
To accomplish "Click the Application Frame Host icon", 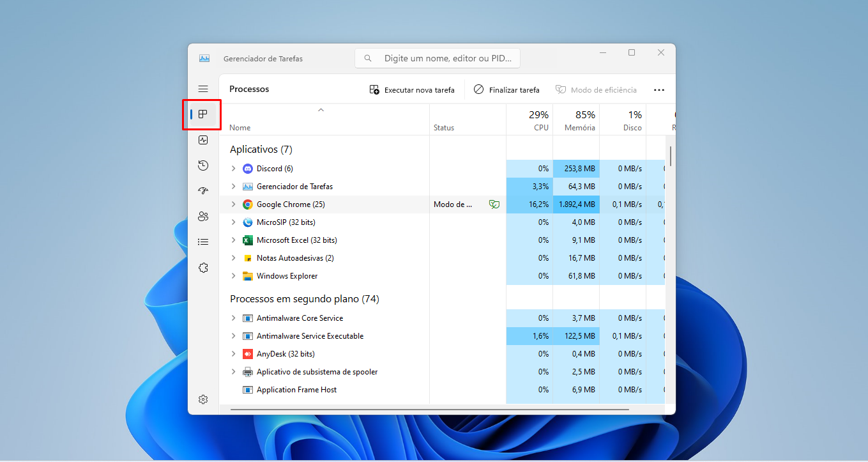I will pyautogui.click(x=248, y=390).
